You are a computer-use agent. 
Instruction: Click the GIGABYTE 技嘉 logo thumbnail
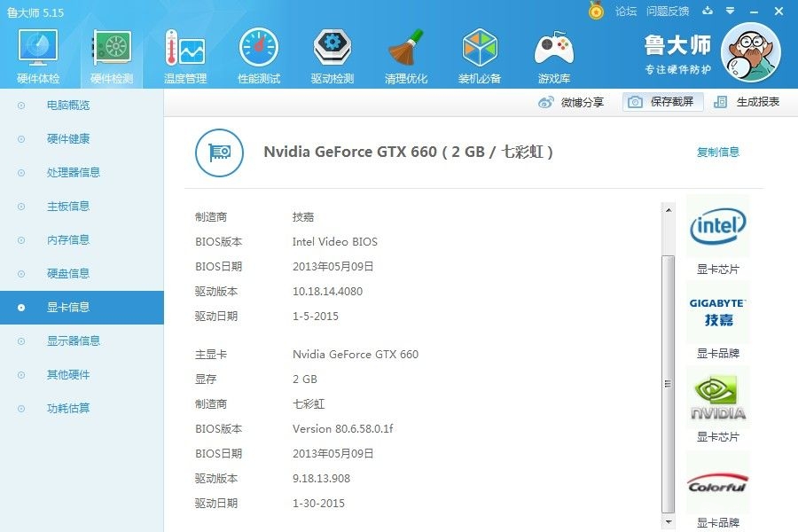pos(717,313)
